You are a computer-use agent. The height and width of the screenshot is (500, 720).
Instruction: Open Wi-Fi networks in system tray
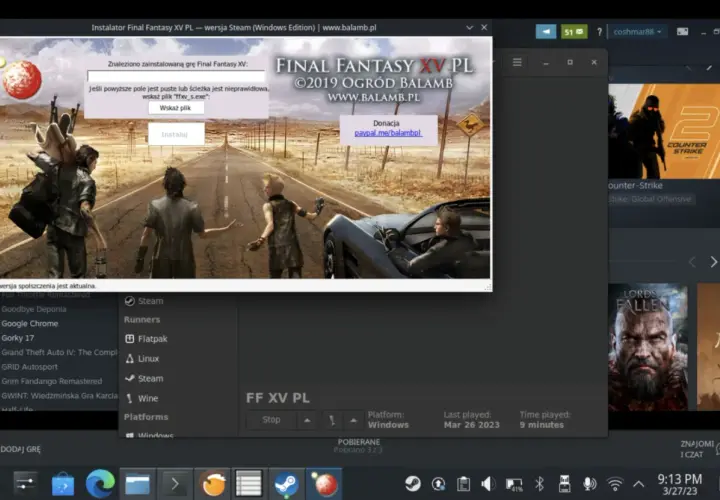click(614, 483)
